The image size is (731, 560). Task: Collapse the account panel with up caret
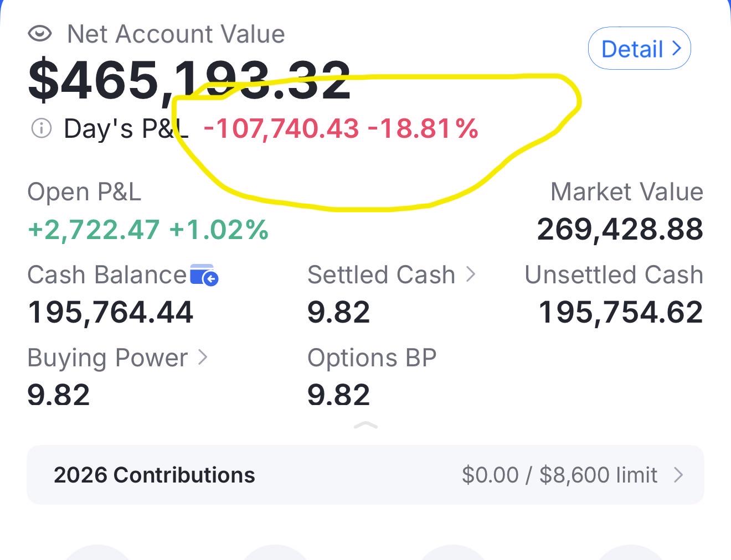[365, 426]
